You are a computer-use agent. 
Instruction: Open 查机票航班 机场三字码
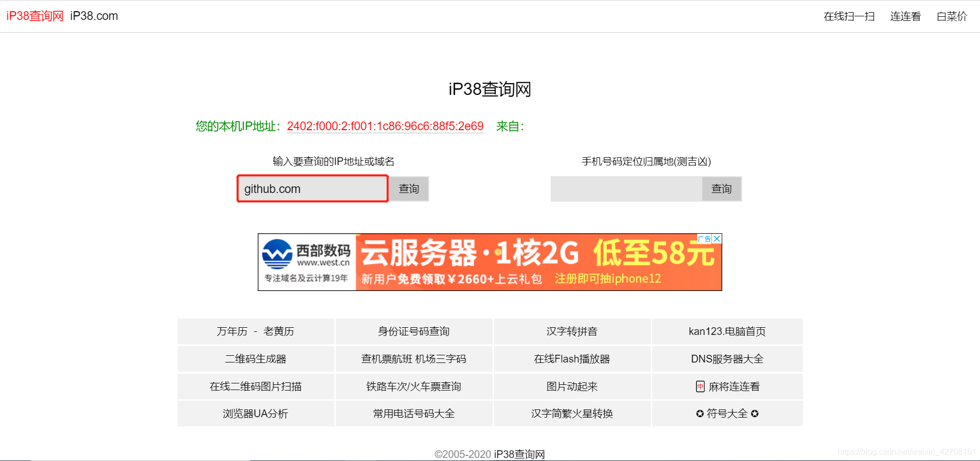click(x=414, y=359)
